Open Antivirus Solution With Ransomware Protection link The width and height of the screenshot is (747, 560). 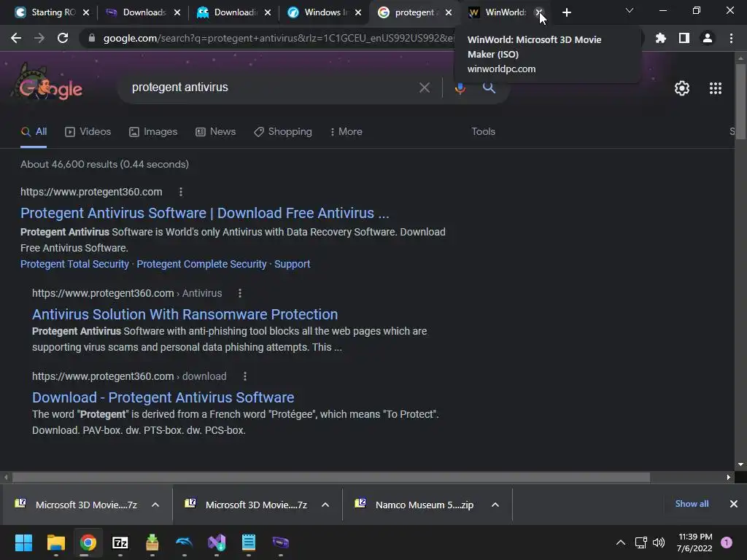185,314
